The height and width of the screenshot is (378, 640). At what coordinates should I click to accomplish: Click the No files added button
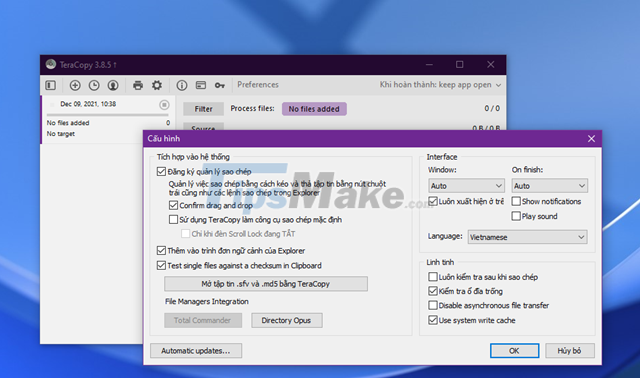314,109
